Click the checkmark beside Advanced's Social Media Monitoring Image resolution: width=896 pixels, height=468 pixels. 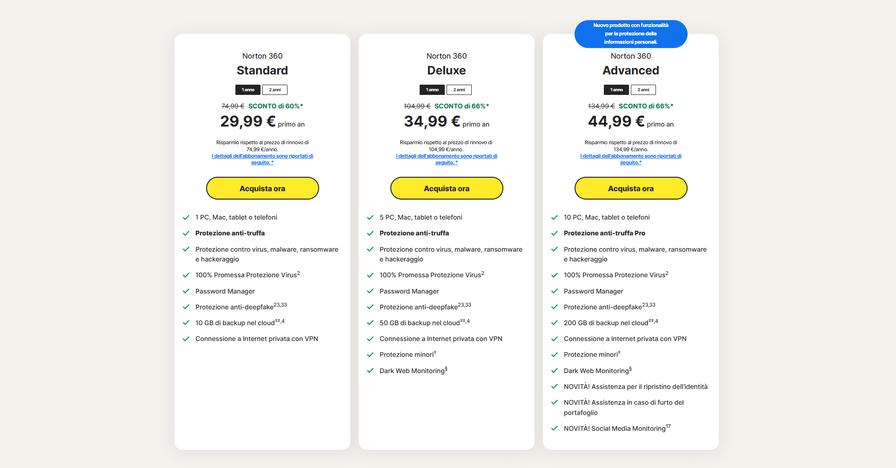coord(554,428)
